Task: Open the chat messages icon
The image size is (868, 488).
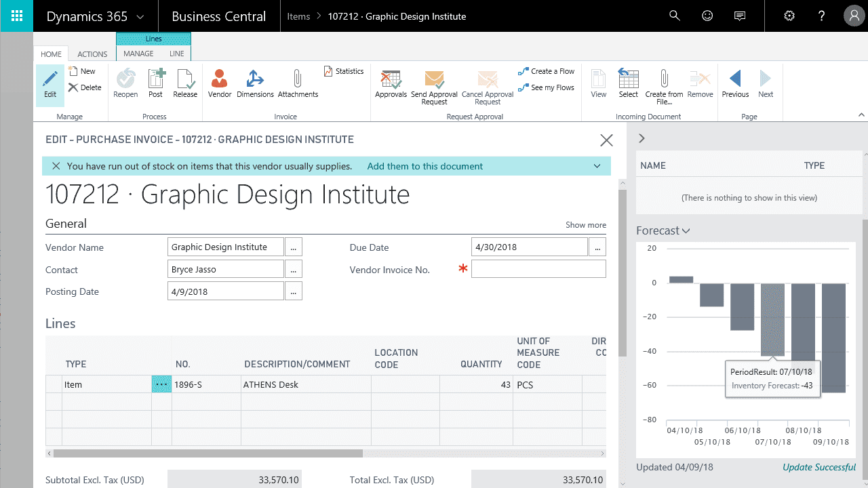Action: pos(740,16)
